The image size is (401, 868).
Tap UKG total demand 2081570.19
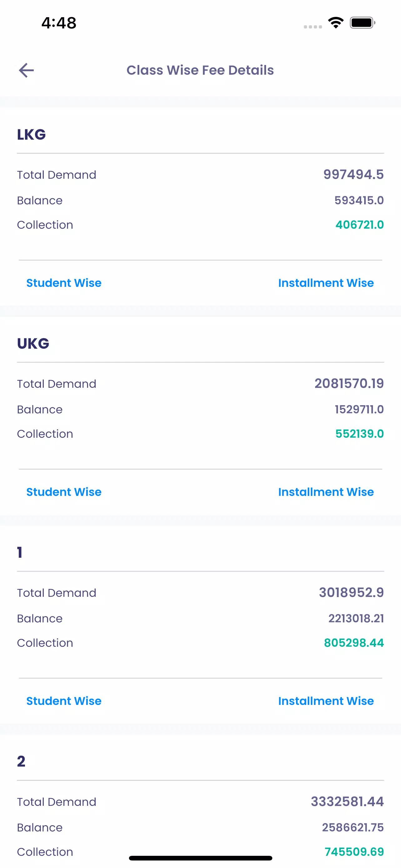[x=349, y=383]
